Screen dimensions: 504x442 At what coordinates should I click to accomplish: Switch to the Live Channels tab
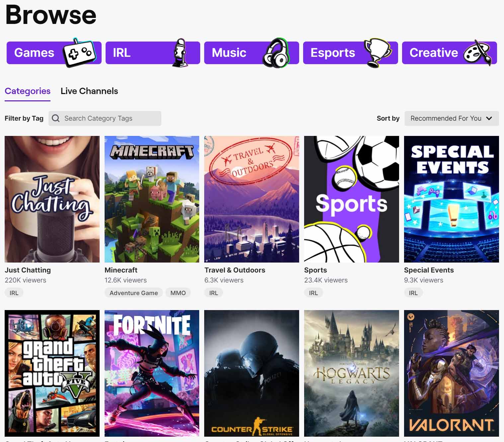(89, 91)
